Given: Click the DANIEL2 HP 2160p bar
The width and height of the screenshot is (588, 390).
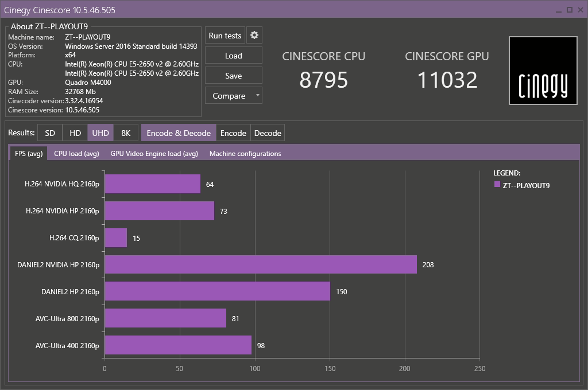Looking at the screenshot, I should click(218, 291).
